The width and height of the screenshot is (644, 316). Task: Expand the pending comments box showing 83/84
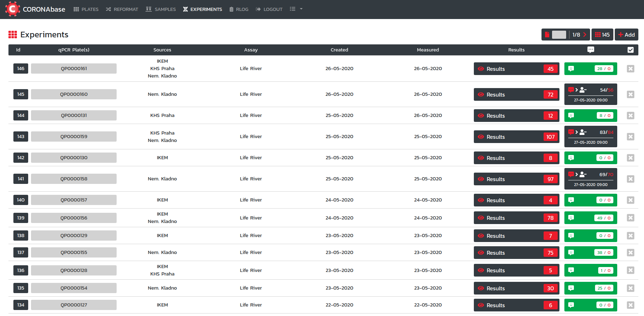pos(590,137)
